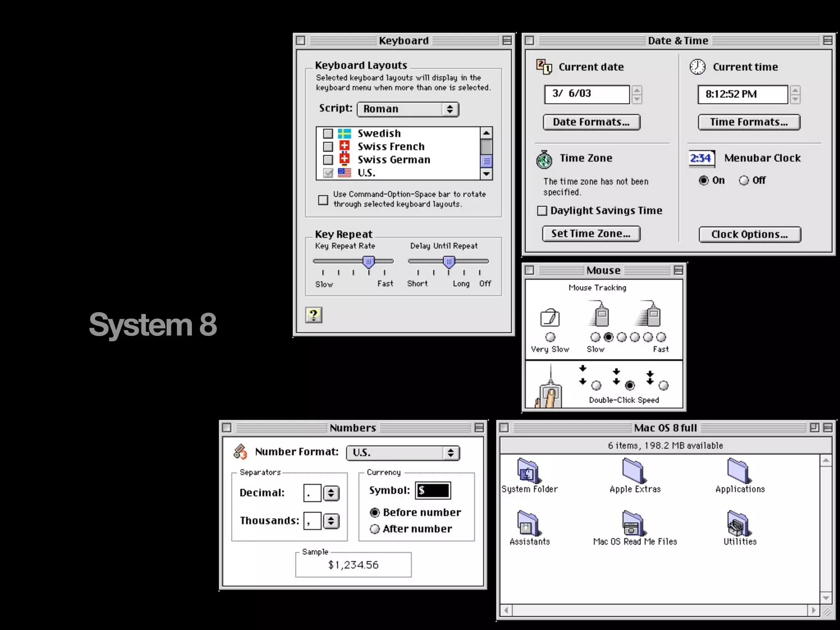Click the Mac OS 8 full scroll-down arrow

point(826,598)
